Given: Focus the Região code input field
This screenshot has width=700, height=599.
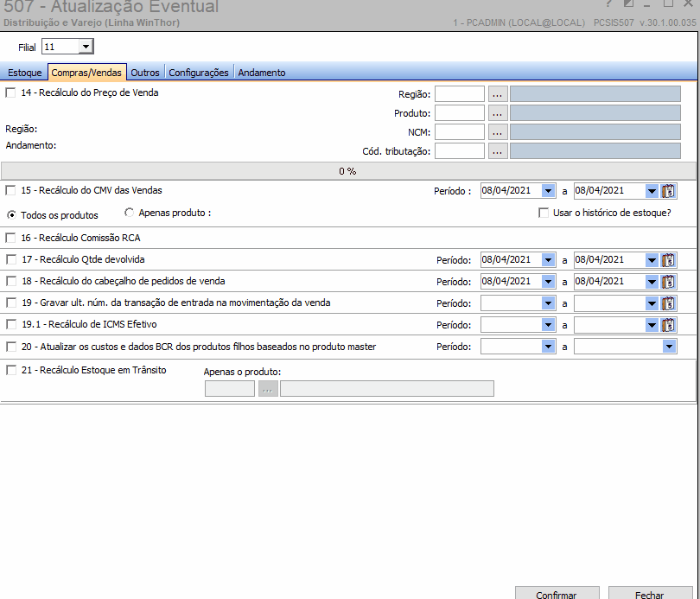Looking at the screenshot, I should pos(460,94).
